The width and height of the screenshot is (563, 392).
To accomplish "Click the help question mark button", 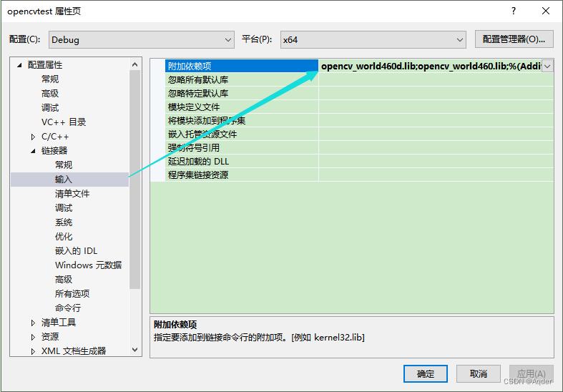I will [513, 11].
